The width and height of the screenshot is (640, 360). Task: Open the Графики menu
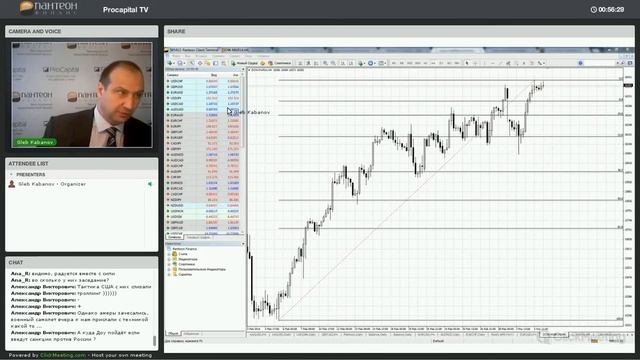coord(218,56)
